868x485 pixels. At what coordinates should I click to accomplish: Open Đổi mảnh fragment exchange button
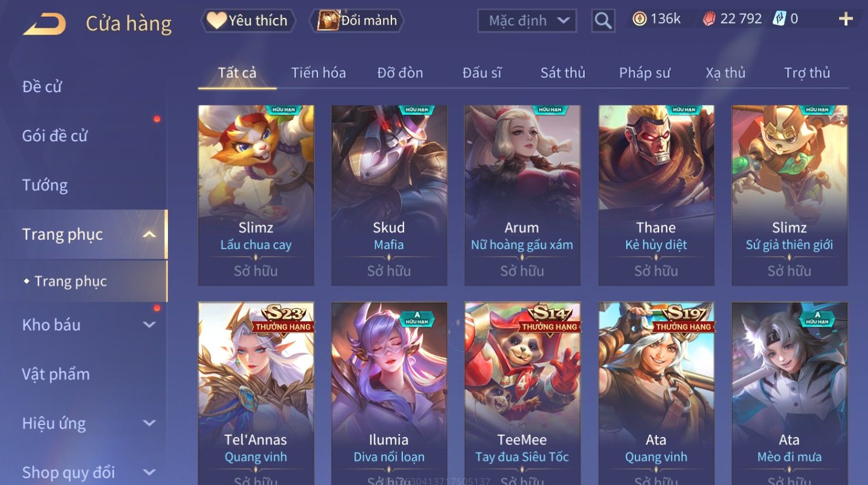357,21
